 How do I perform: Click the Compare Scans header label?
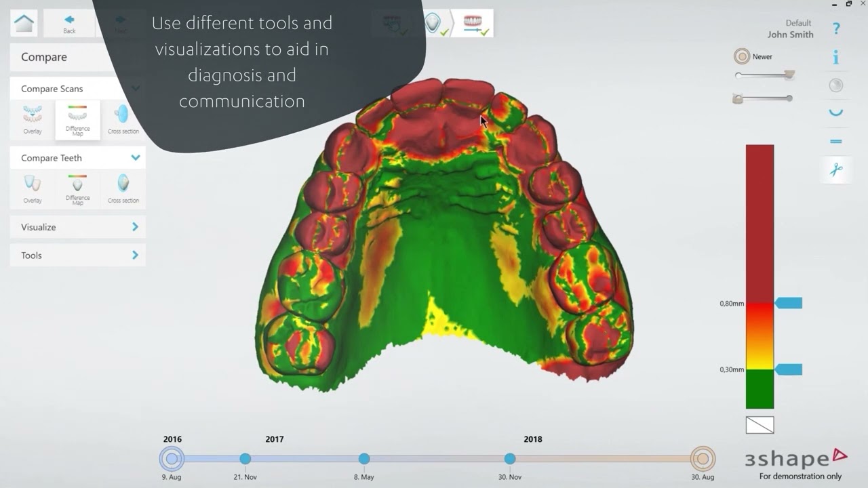click(x=52, y=89)
